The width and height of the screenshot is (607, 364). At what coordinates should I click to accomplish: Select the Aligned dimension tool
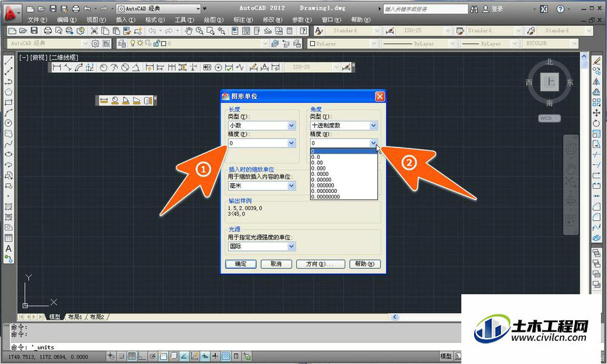click(68, 67)
